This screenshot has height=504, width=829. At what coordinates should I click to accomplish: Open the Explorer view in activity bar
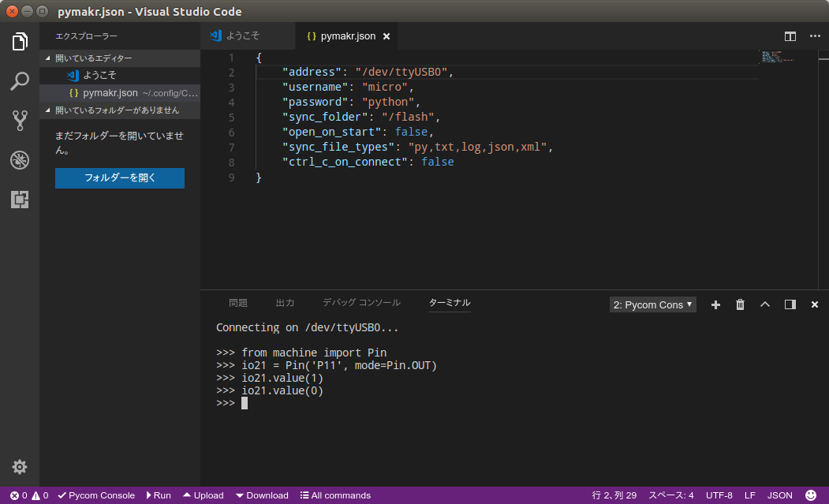[x=20, y=41]
